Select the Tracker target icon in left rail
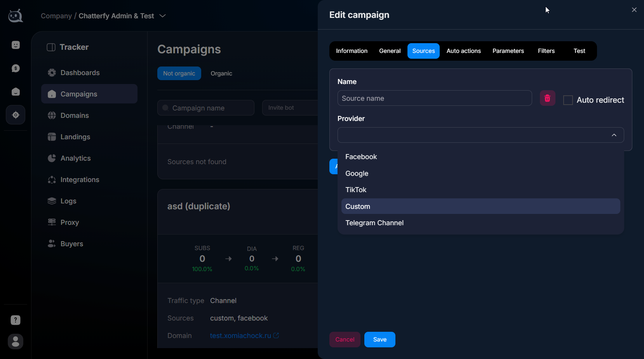644x359 pixels. 16,115
